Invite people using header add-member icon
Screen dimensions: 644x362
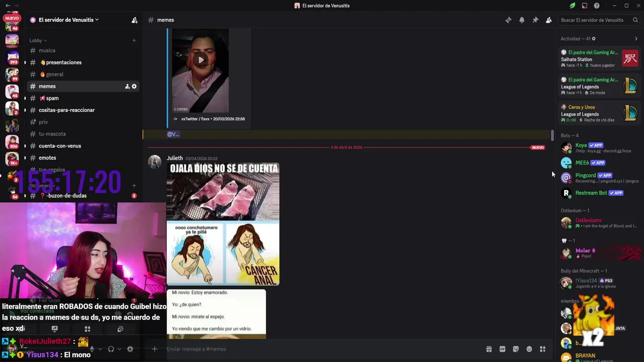pos(134,20)
